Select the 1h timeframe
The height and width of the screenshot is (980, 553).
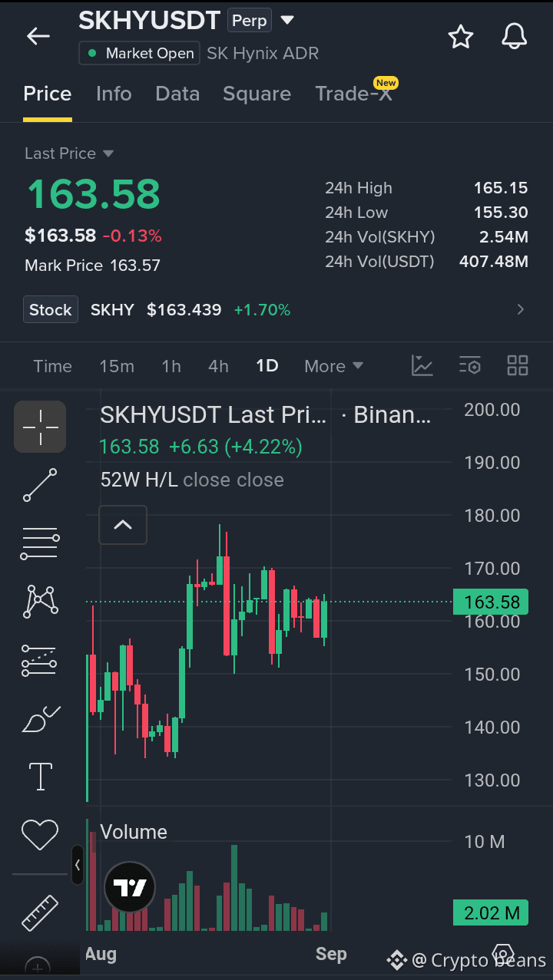tap(171, 366)
